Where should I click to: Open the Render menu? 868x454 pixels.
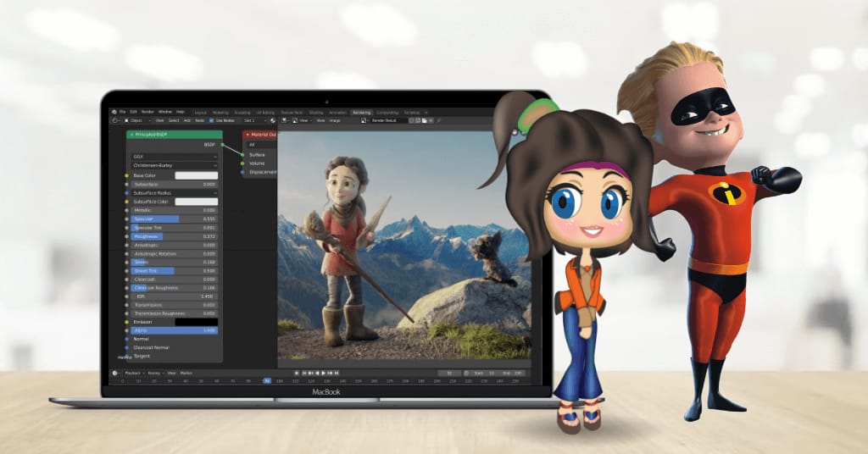(x=147, y=112)
